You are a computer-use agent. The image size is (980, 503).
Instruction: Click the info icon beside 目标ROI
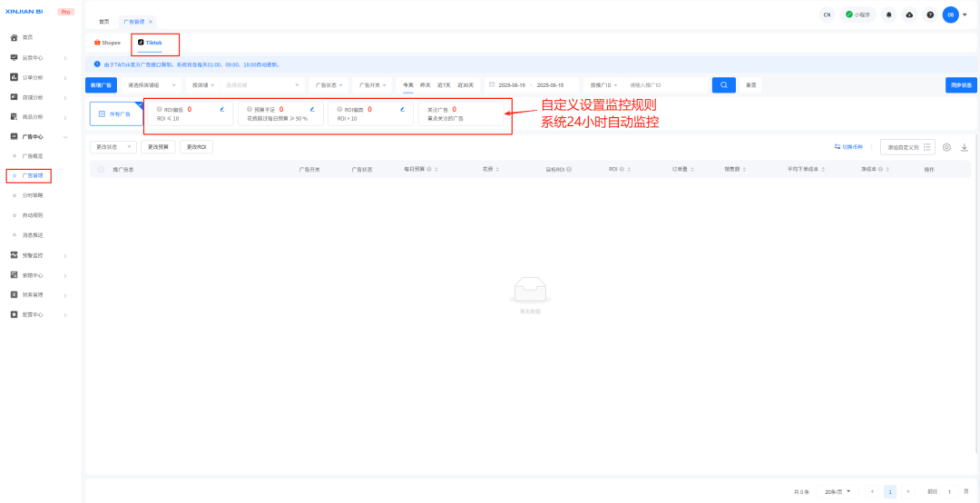(569, 169)
